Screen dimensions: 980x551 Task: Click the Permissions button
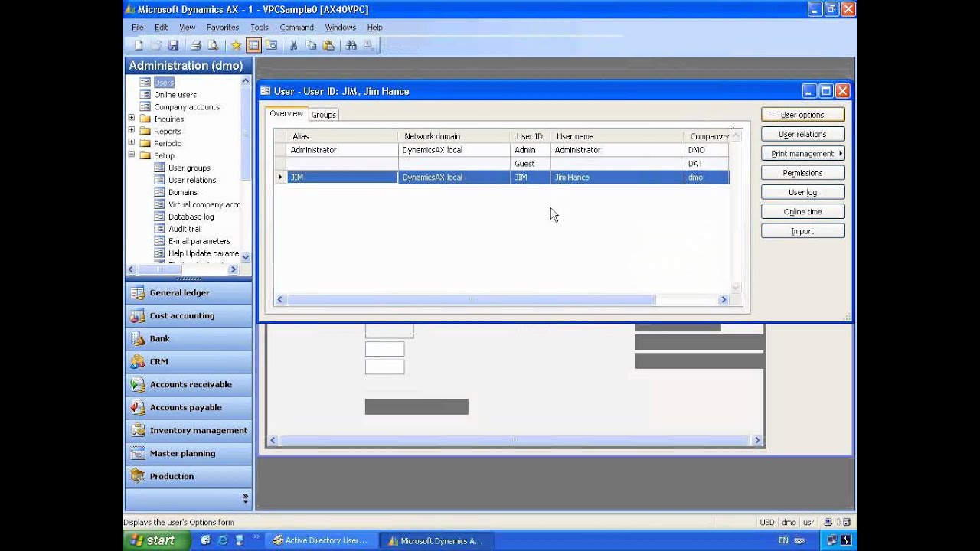802,173
